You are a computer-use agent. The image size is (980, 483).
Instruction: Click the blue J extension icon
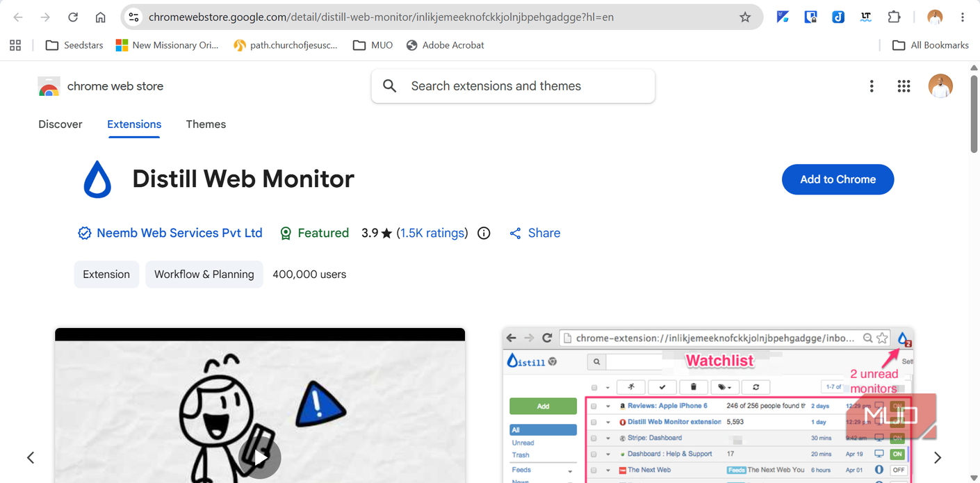pos(838,17)
